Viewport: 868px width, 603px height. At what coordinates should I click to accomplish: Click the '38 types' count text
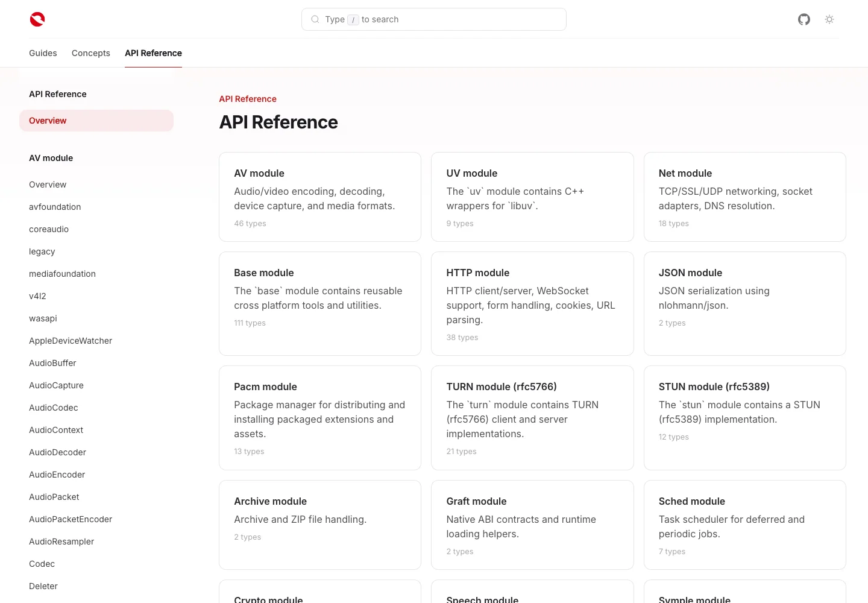click(462, 338)
